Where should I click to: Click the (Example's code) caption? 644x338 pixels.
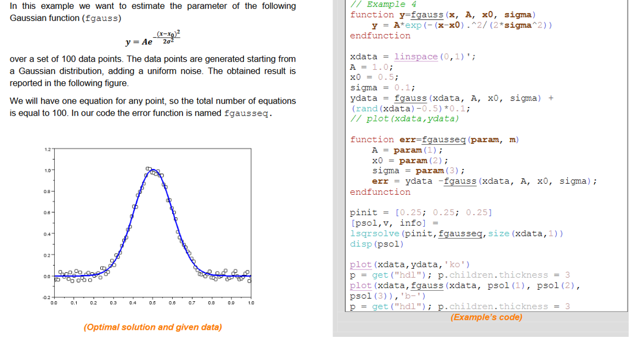pos(486,317)
